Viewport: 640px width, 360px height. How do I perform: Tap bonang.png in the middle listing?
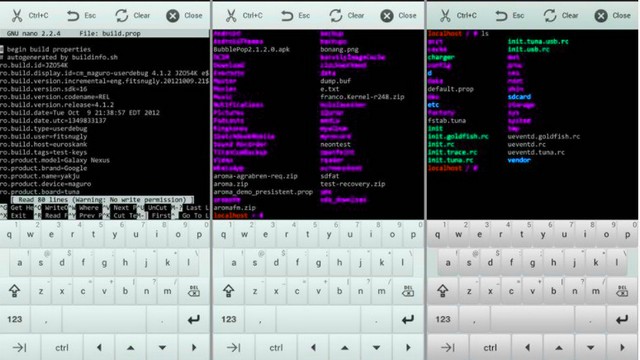[x=340, y=49]
